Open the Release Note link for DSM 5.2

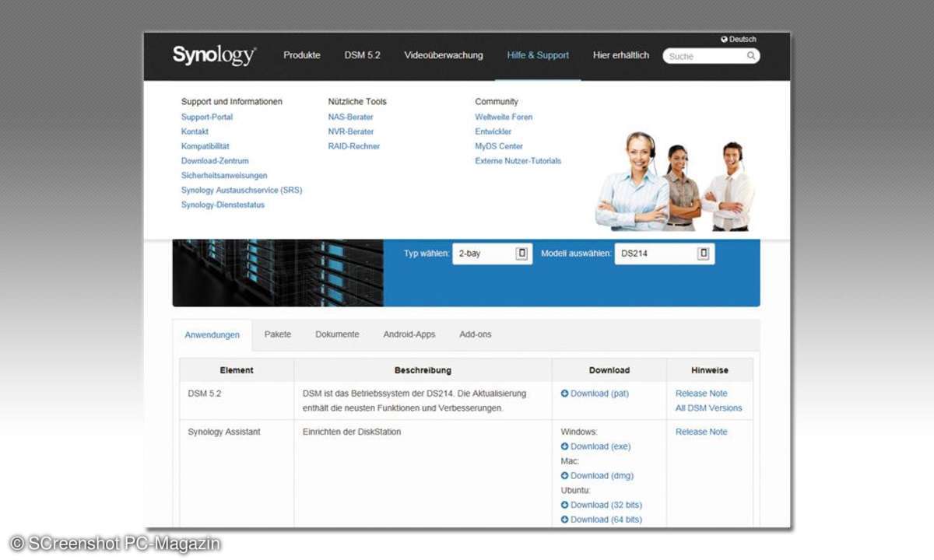pos(701,394)
